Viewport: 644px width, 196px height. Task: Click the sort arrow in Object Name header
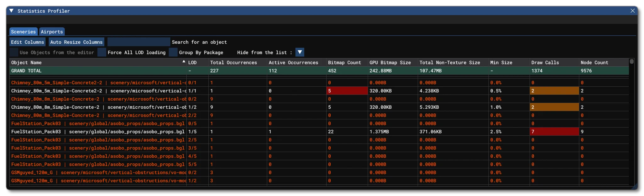[184, 62]
